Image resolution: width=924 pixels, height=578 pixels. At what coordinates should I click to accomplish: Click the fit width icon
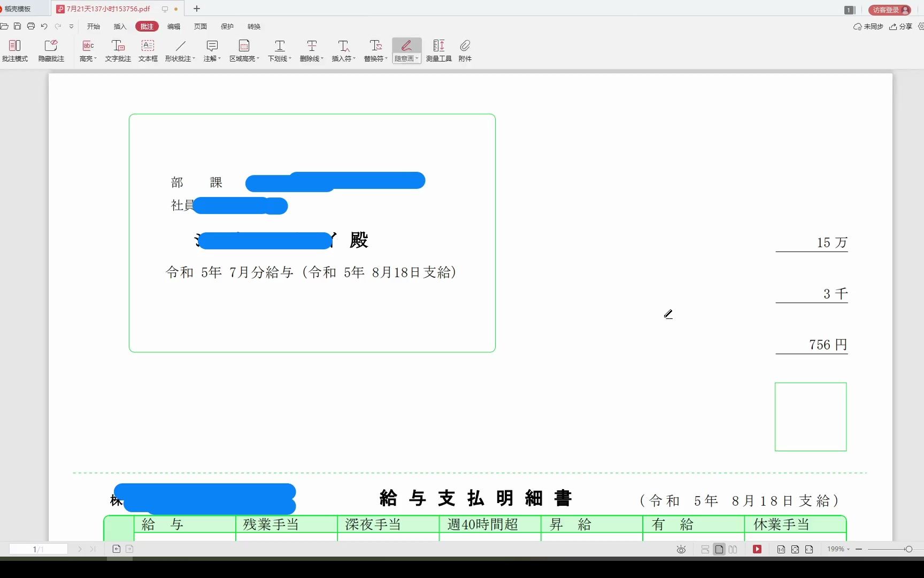click(x=809, y=550)
